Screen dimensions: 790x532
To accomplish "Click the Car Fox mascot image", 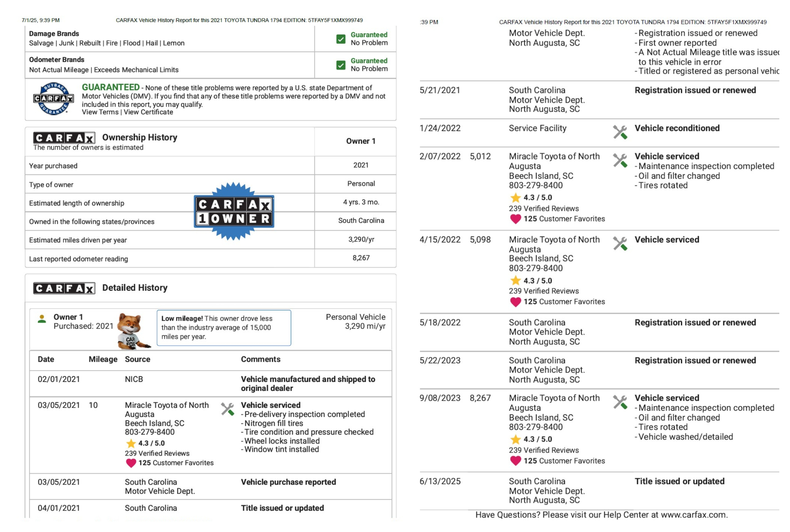I will pos(132,331).
